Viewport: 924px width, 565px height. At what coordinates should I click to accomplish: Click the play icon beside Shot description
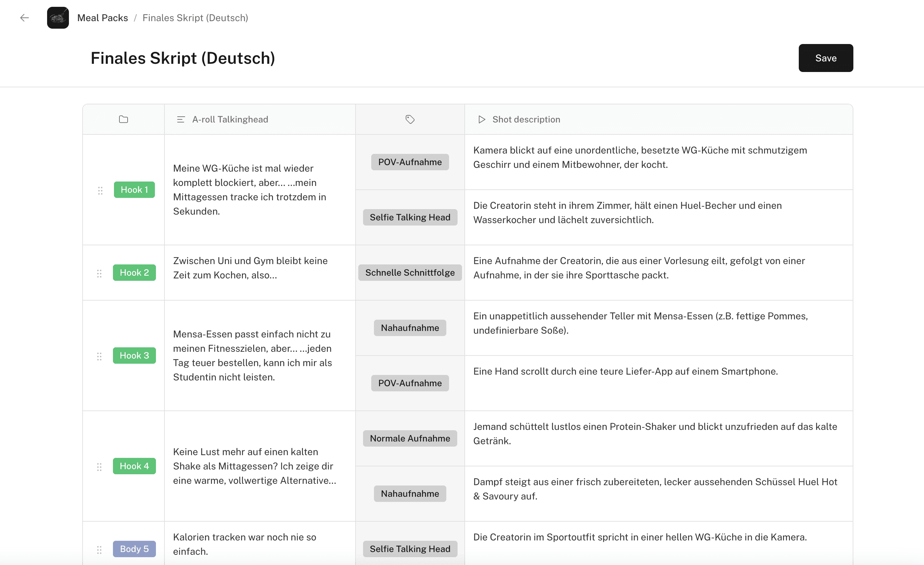click(481, 119)
